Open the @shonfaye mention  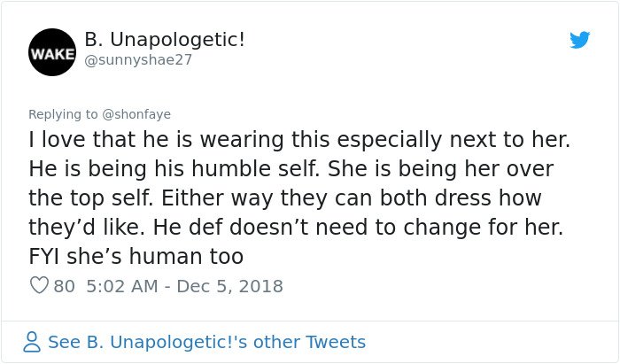136,114
